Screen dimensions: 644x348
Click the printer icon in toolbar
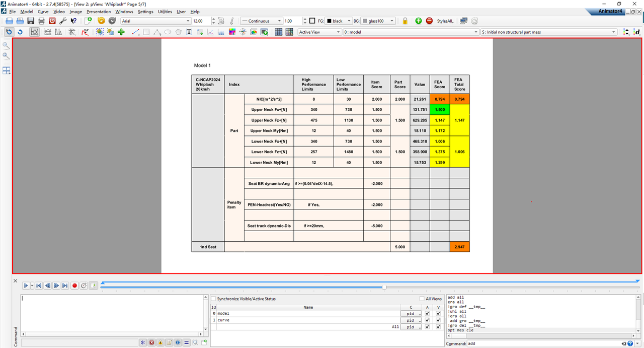click(x=41, y=21)
